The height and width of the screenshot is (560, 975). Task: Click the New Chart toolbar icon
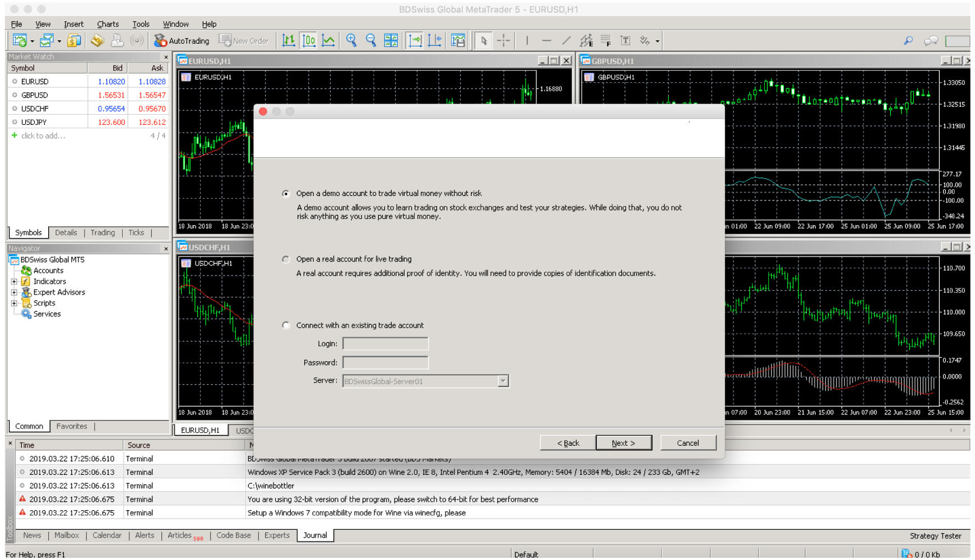click(20, 40)
